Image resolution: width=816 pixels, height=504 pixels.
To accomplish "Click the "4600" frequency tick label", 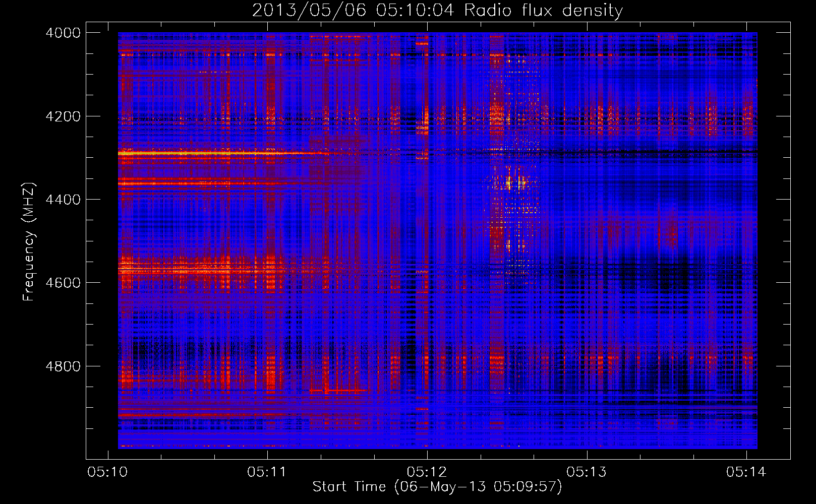I will coord(63,283).
